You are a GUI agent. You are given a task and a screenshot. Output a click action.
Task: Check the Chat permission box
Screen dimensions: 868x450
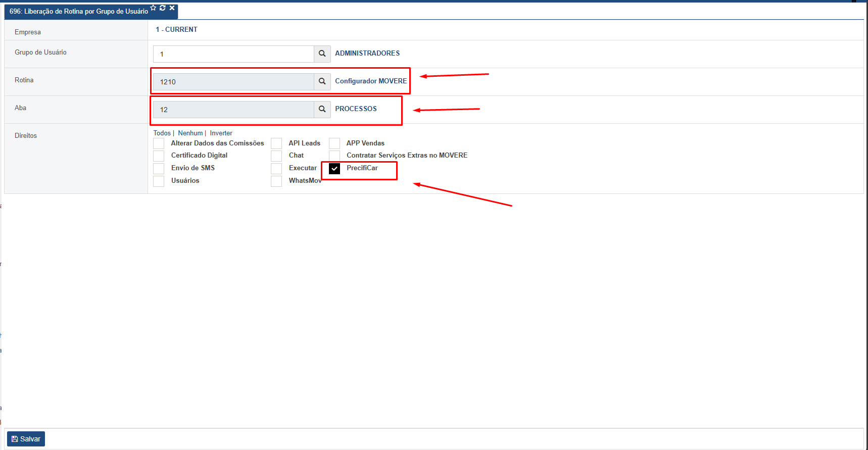[x=276, y=156]
